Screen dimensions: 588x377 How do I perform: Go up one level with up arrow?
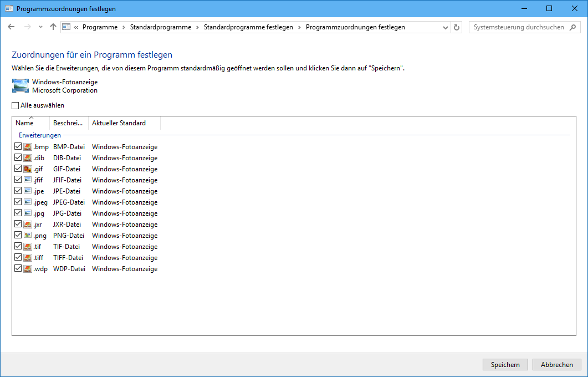[x=53, y=27]
